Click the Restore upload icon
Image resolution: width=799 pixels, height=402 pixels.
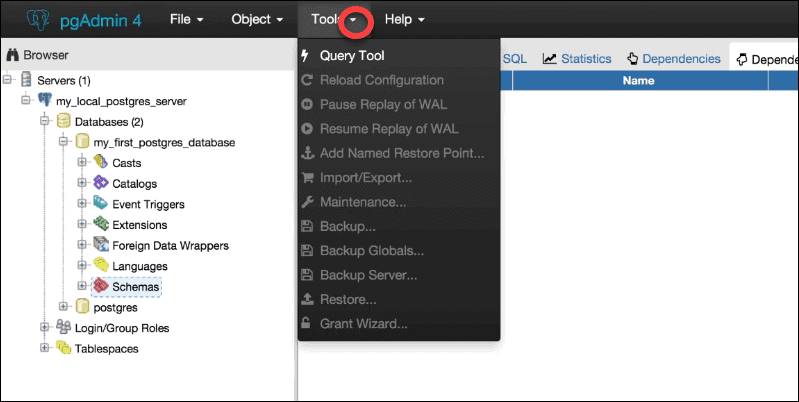(x=307, y=299)
